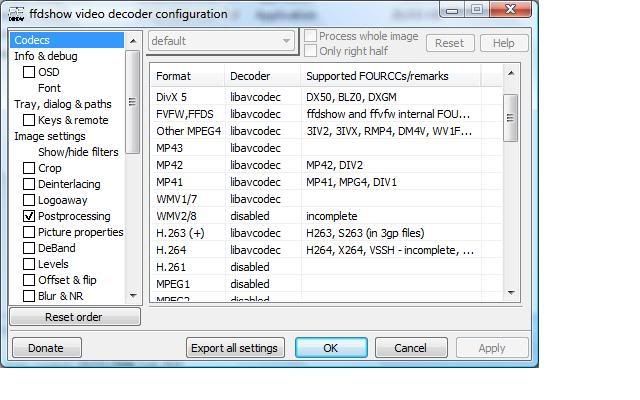Image resolution: width=640 pixels, height=400 pixels.
Task: Click the Donate button
Action: (47, 348)
